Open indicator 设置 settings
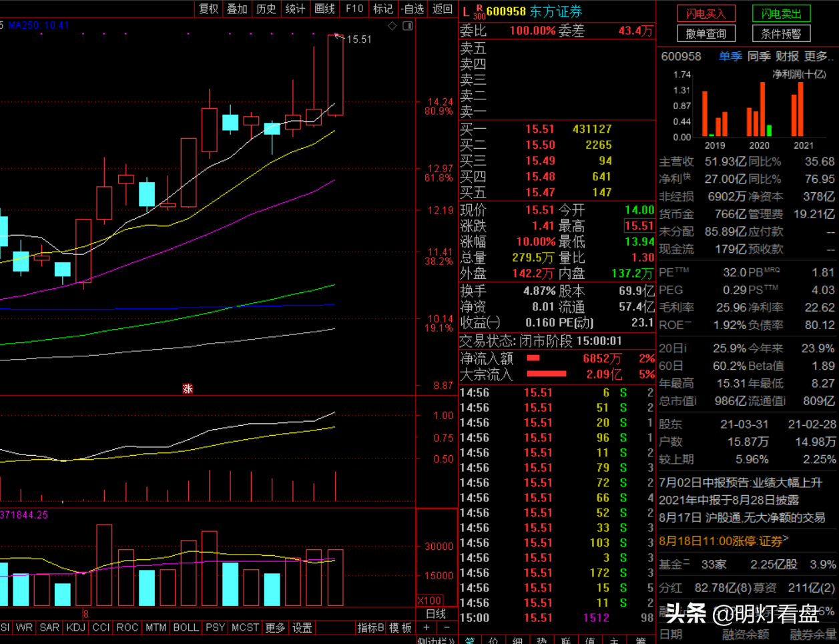Screen dimensions: 839x644 click(302, 628)
